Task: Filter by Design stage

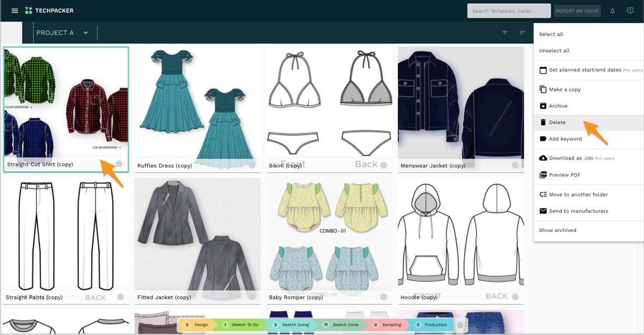Action: (x=197, y=325)
